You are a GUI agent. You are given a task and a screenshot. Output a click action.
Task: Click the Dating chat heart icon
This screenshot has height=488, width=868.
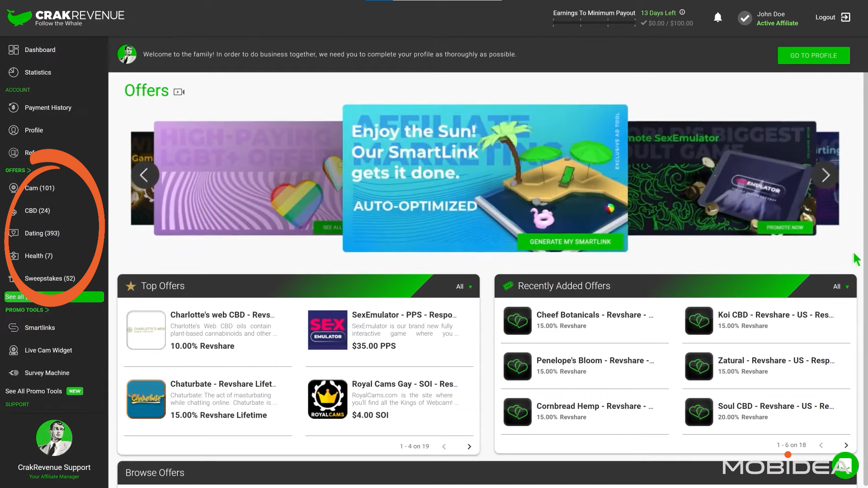pos(14,233)
